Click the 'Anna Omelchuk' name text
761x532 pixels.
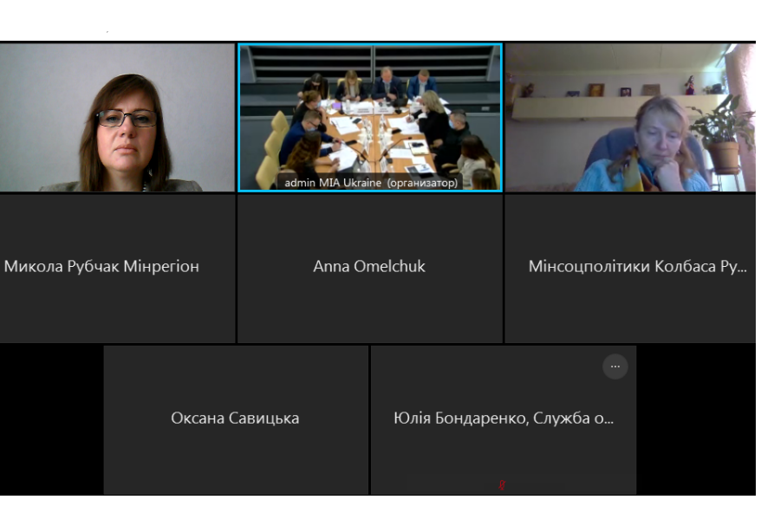click(x=369, y=266)
